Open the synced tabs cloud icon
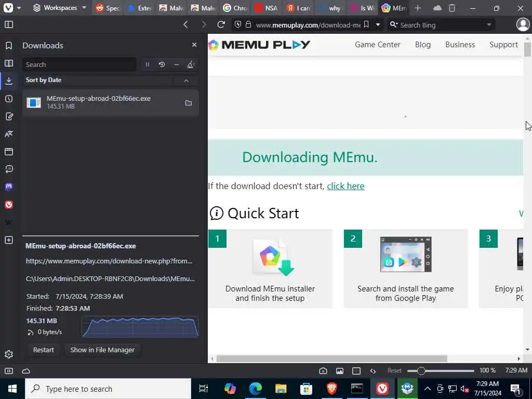 [437, 8]
